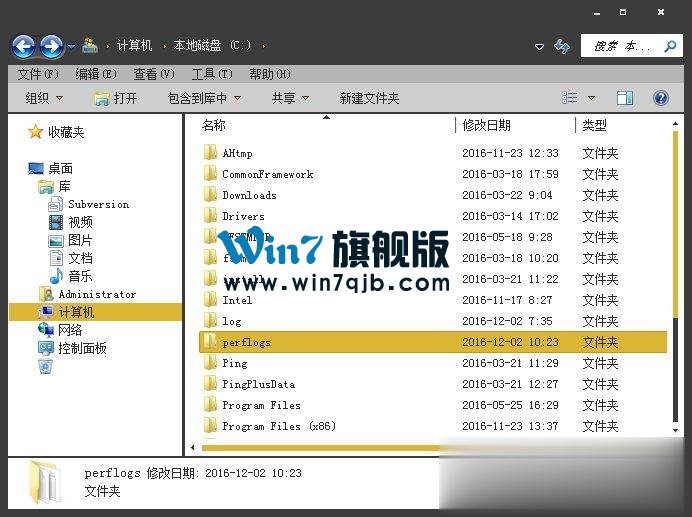Expand the 包含到库中 dropdown

pos(204,98)
